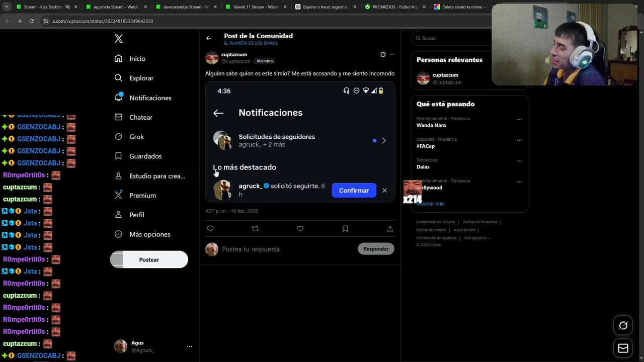The height and width of the screenshot is (362, 644).
Task: Click the Postear button
Action: [149, 260]
